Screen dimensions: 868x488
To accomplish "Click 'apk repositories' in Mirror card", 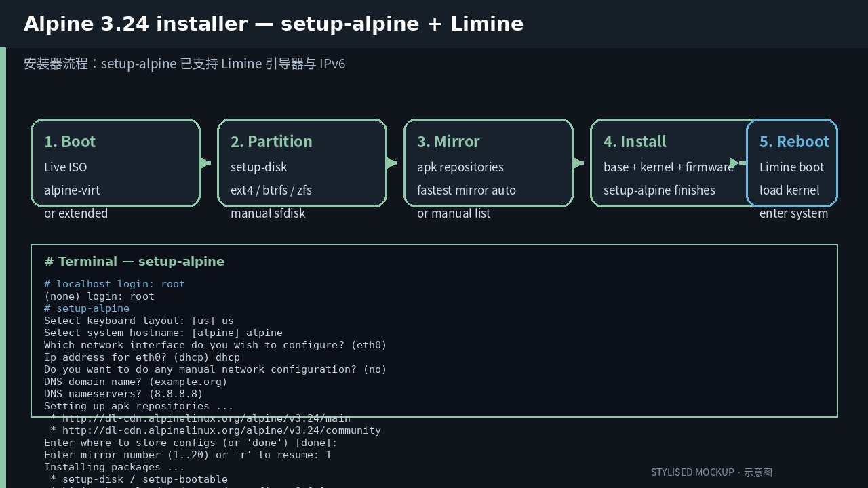I will click(460, 167).
